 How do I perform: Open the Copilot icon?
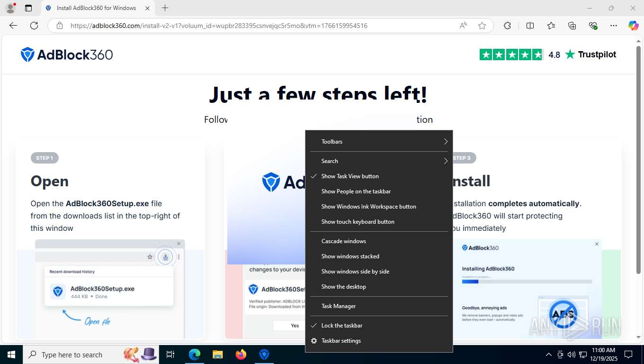point(634,26)
